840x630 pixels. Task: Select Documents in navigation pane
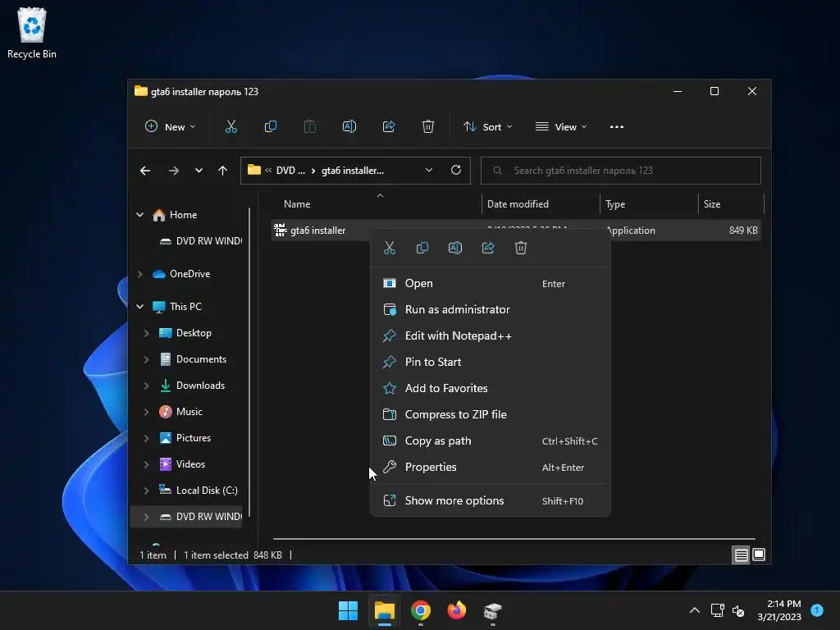tap(193, 359)
